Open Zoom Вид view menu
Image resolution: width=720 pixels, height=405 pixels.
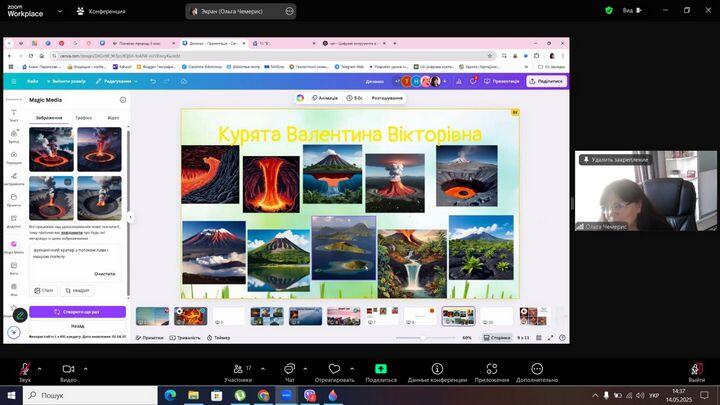click(x=632, y=10)
